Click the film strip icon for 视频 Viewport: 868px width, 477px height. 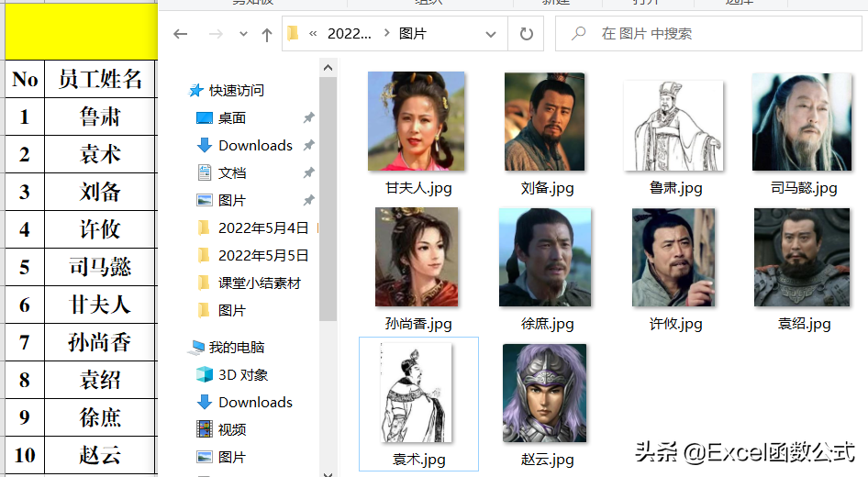[205, 429]
